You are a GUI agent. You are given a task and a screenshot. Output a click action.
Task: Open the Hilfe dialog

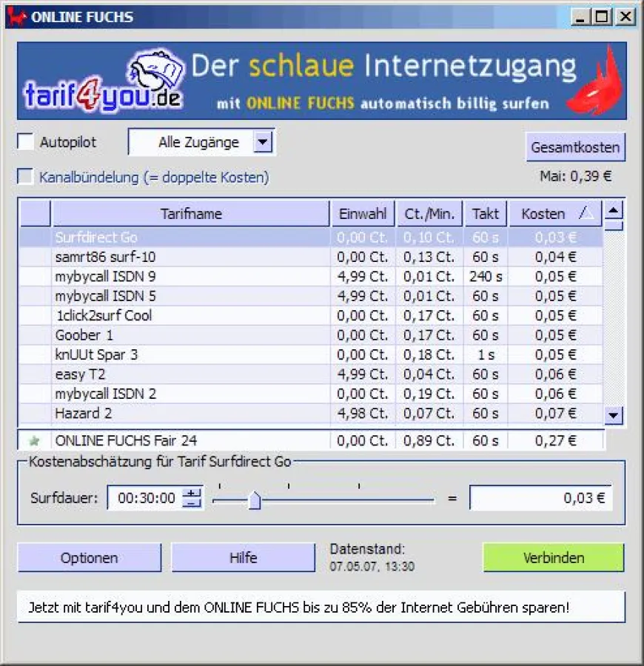244,557
